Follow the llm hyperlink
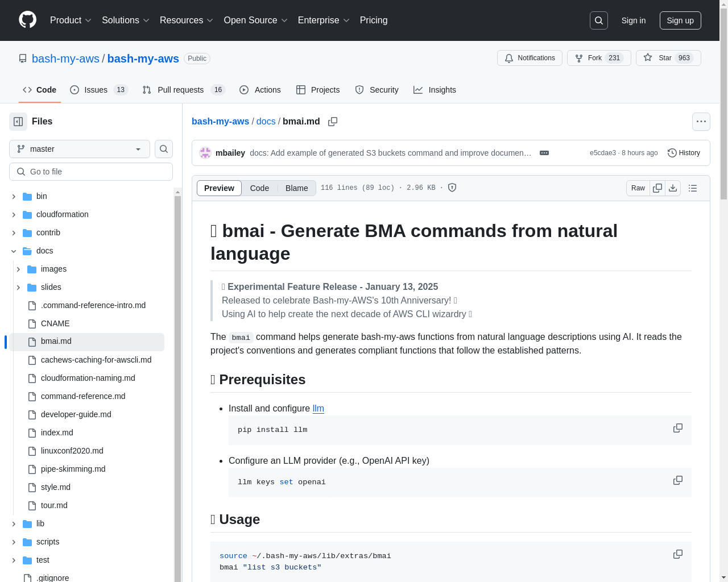This screenshot has height=582, width=728. [x=318, y=408]
